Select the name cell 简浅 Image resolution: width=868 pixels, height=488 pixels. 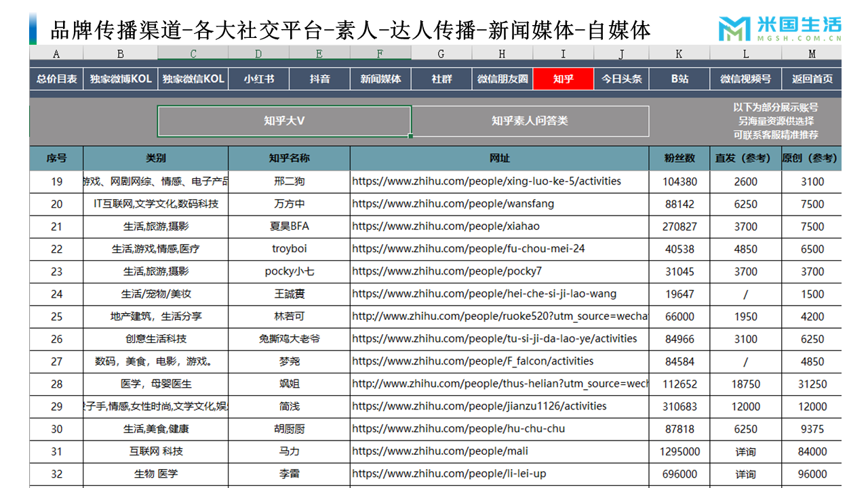[x=290, y=407]
